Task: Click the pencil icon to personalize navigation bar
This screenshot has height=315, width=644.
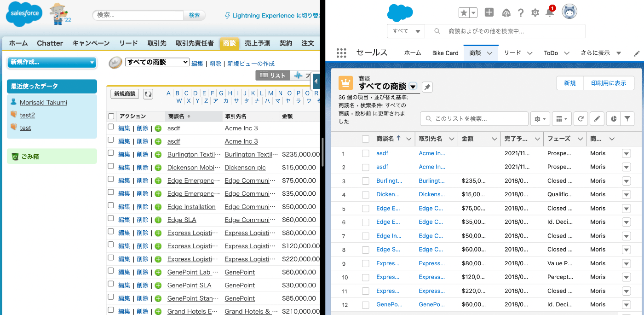Action: (637, 53)
